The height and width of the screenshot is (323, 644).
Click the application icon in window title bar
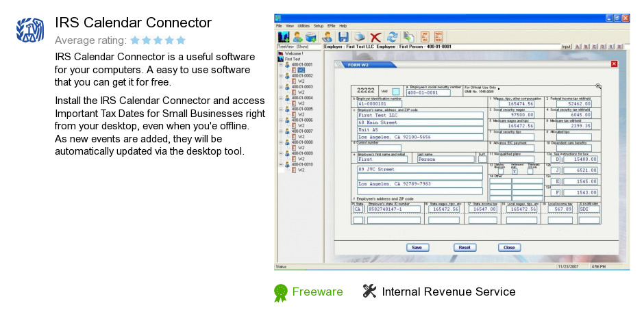tap(278, 18)
